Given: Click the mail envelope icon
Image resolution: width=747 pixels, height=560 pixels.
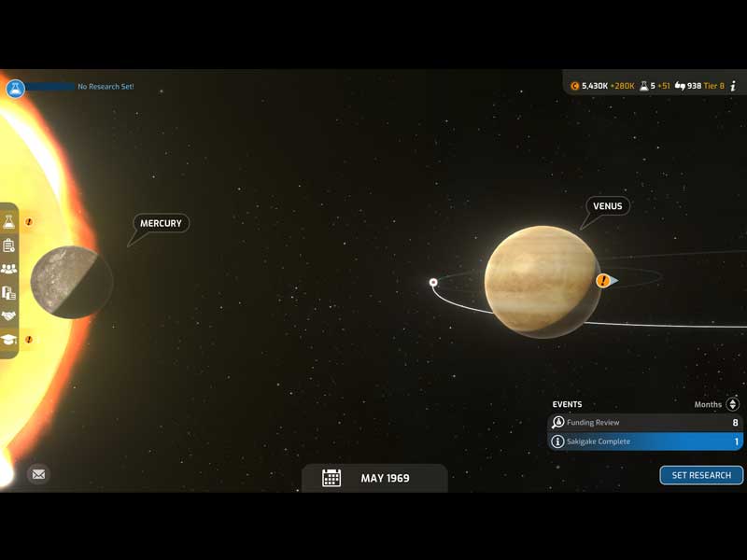Looking at the screenshot, I should click(38, 474).
